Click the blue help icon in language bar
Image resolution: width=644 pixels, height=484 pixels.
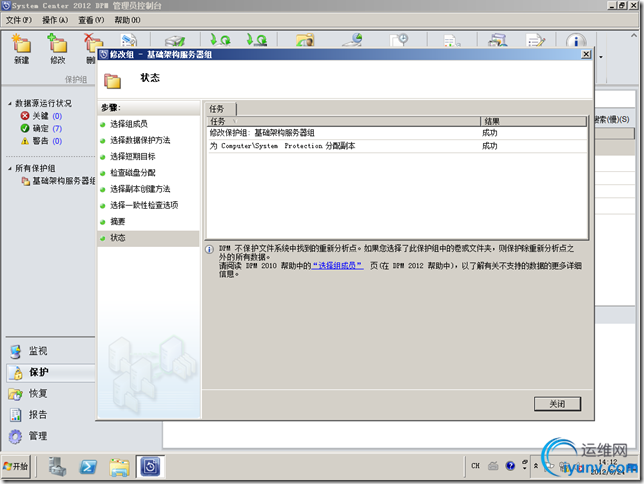[511, 466]
